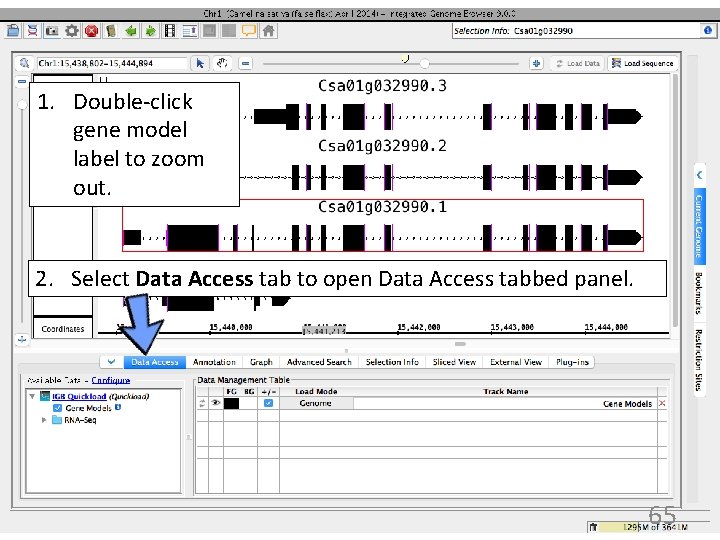Open the Current Genome side tab
720x540 pixels.
(699, 225)
